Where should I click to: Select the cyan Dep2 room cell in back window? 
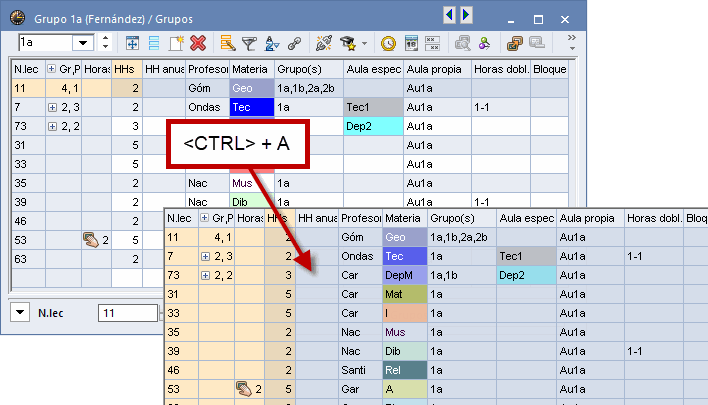[373, 126]
